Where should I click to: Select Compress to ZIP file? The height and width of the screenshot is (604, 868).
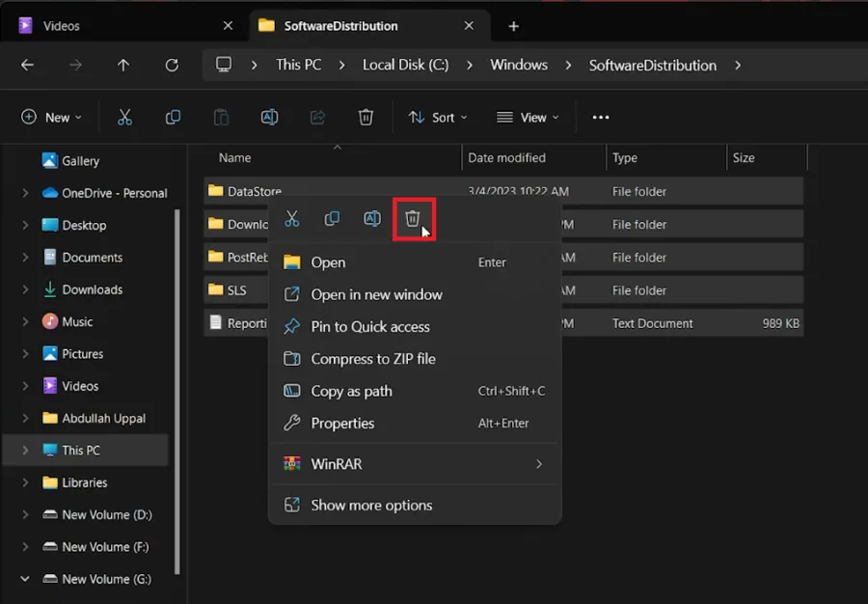click(x=415, y=359)
